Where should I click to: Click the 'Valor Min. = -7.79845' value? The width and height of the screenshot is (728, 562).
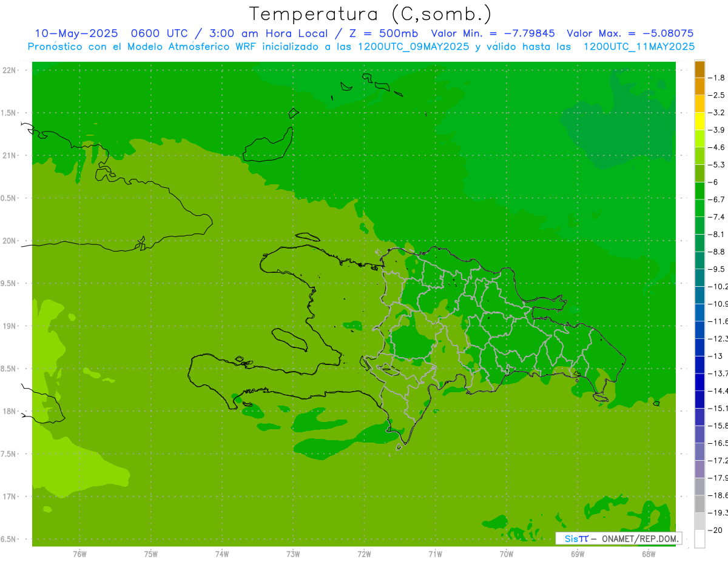493,33
